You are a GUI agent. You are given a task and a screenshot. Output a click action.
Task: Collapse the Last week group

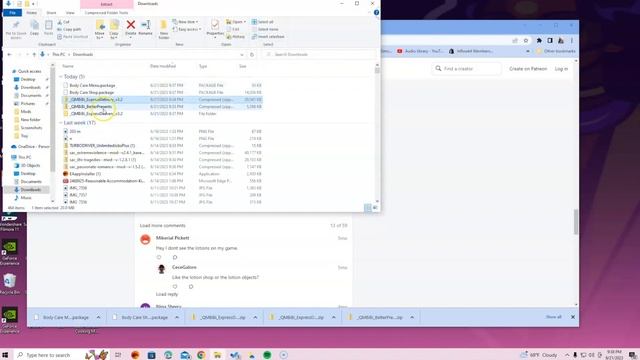click(x=61, y=123)
